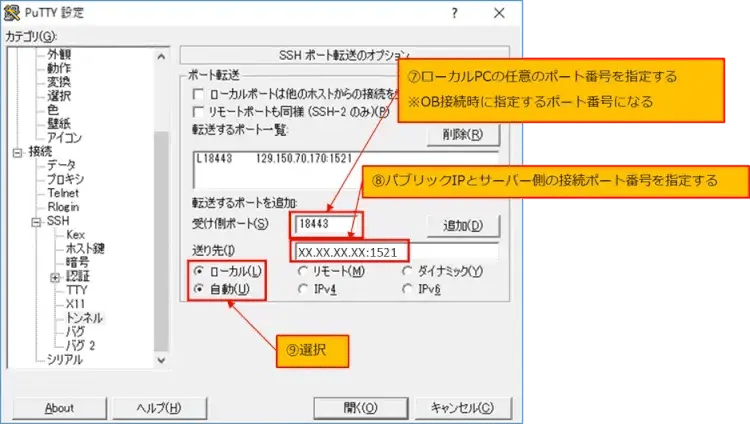Image resolution: width=750 pixels, height=424 pixels.
Task: Select the ダイナミック(Y) radio button
Action: click(409, 271)
